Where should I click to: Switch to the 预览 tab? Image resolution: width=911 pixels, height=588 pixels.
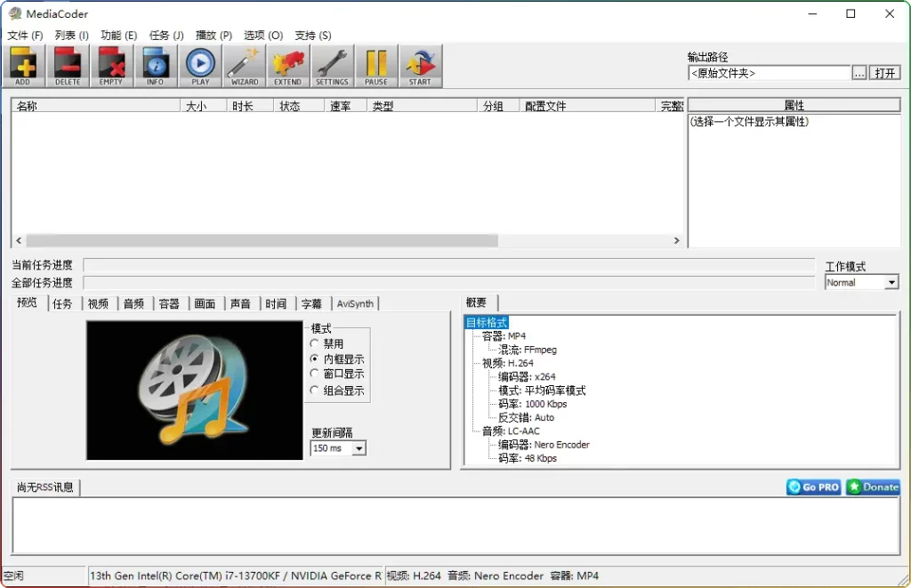point(28,302)
